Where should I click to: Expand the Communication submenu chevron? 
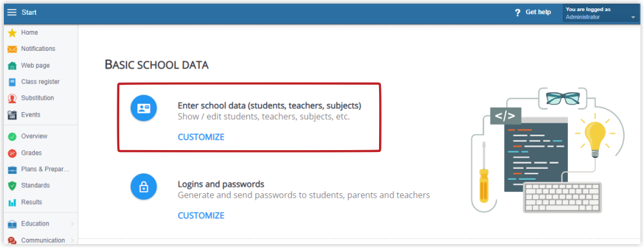[x=72, y=241]
